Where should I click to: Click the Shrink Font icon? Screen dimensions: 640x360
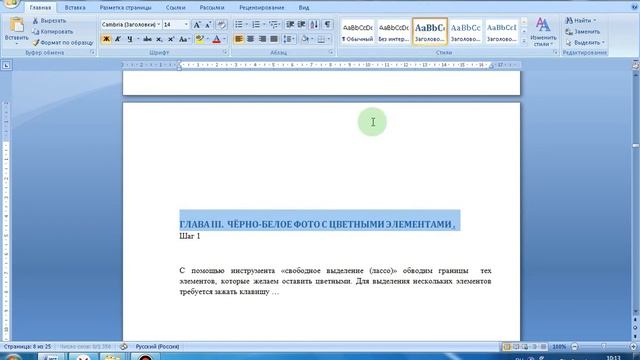tap(208, 25)
